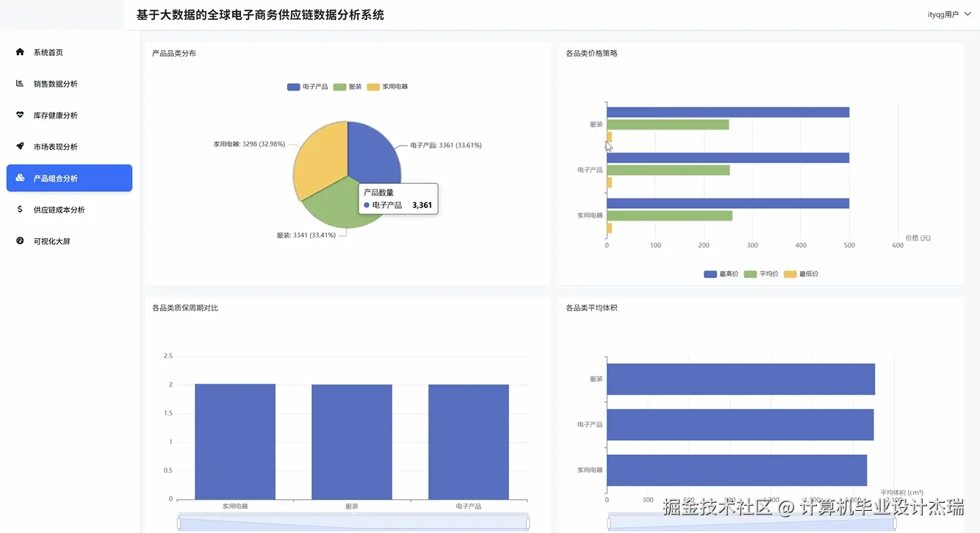Click the bar chart icon beside 销售数据分析
980x533 pixels.
point(20,84)
